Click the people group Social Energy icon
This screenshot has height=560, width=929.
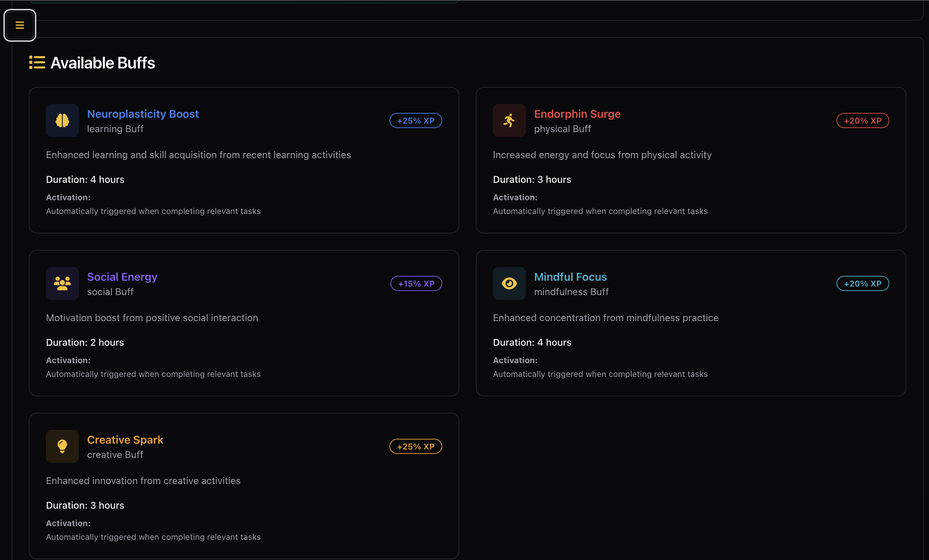point(62,283)
